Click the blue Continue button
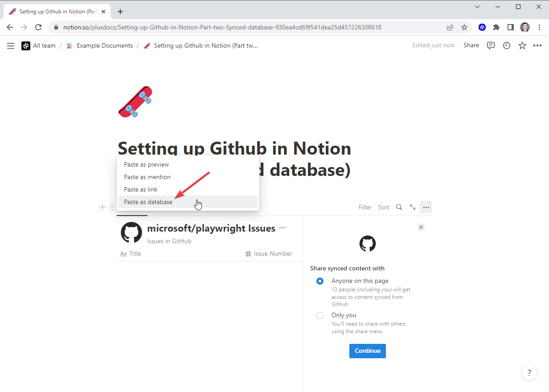The image size is (549, 392). (x=368, y=351)
